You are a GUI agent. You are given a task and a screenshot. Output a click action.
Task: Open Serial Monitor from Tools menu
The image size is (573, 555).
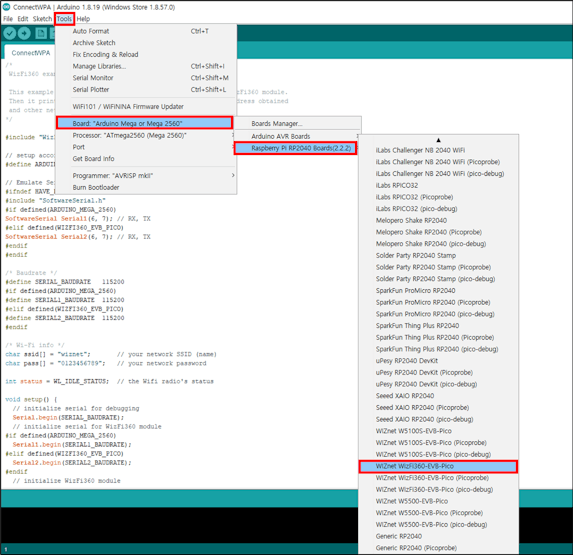[146, 78]
